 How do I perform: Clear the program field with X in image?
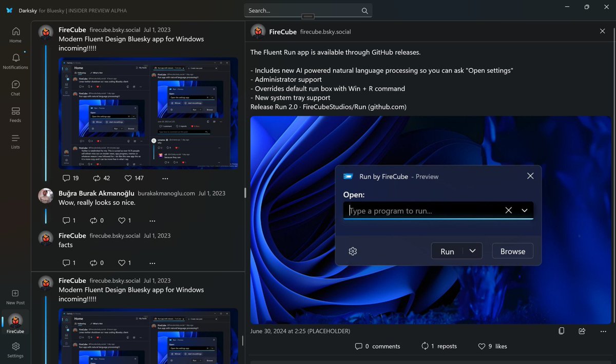[x=509, y=210]
